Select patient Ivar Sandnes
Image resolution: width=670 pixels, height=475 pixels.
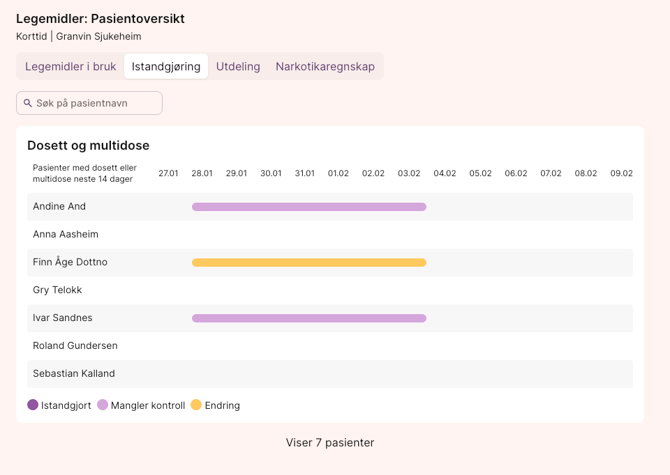tap(62, 318)
